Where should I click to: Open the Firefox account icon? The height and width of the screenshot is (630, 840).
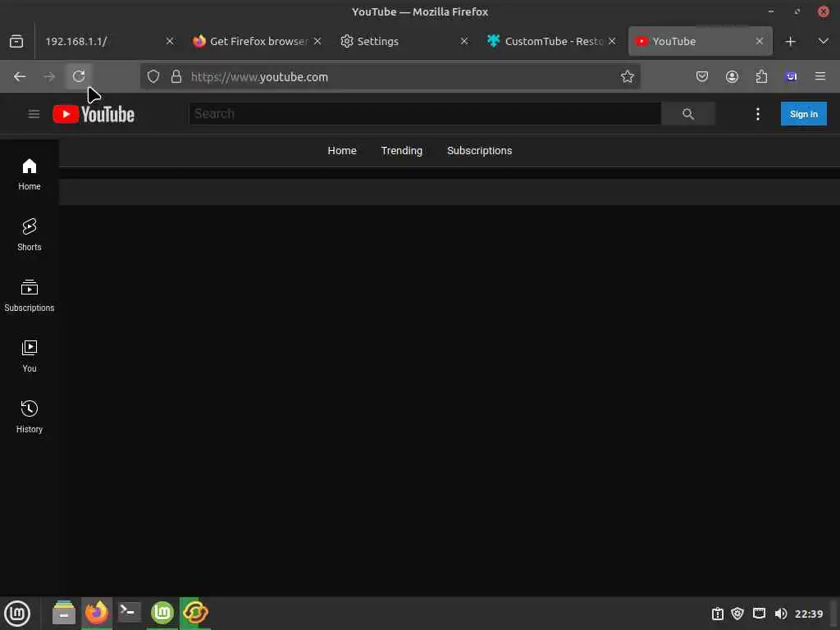pos(732,76)
